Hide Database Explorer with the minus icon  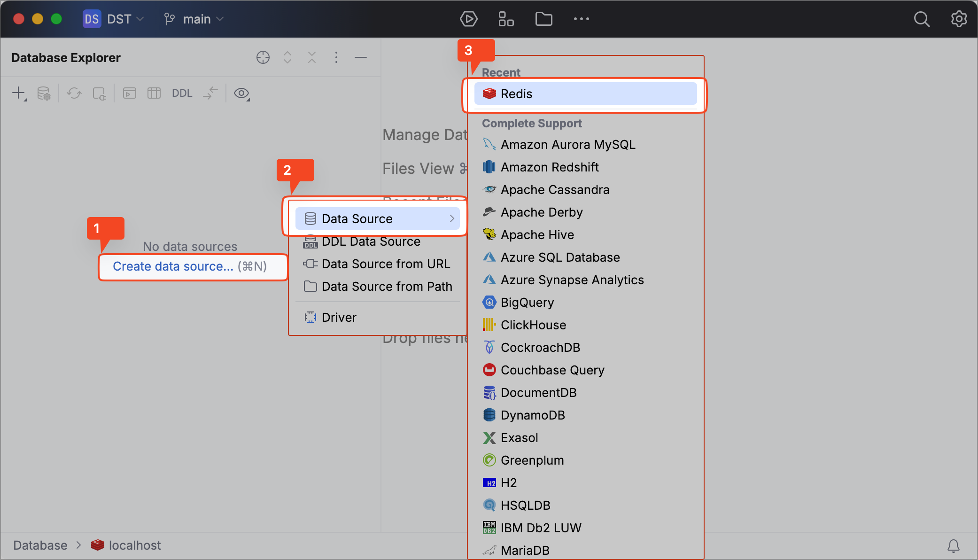[361, 57]
